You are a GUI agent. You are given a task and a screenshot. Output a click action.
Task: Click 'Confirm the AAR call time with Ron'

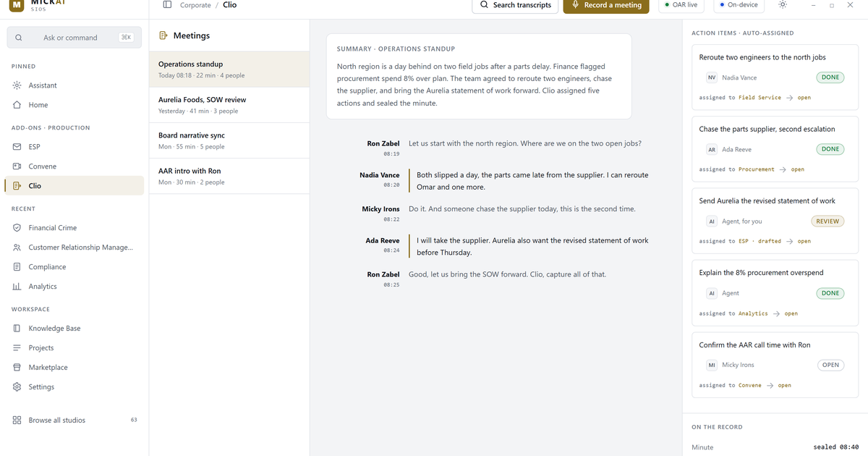[x=754, y=345]
